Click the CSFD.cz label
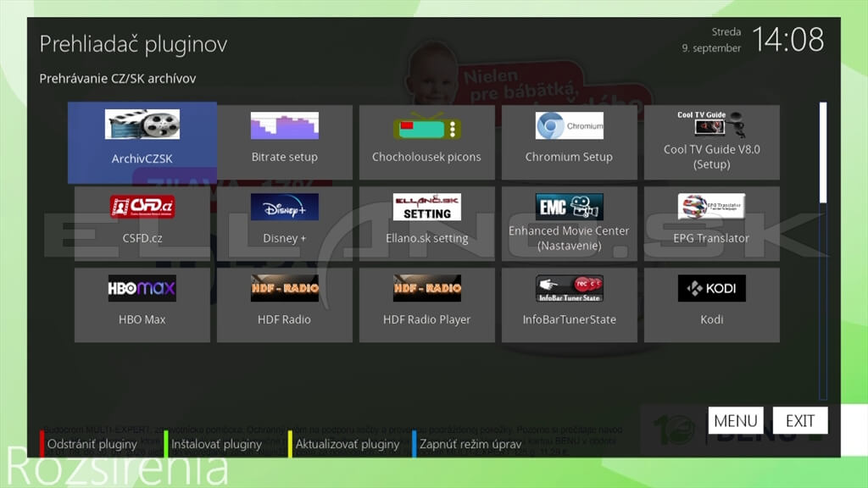Screen dimensions: 868x488 [142, 238]
